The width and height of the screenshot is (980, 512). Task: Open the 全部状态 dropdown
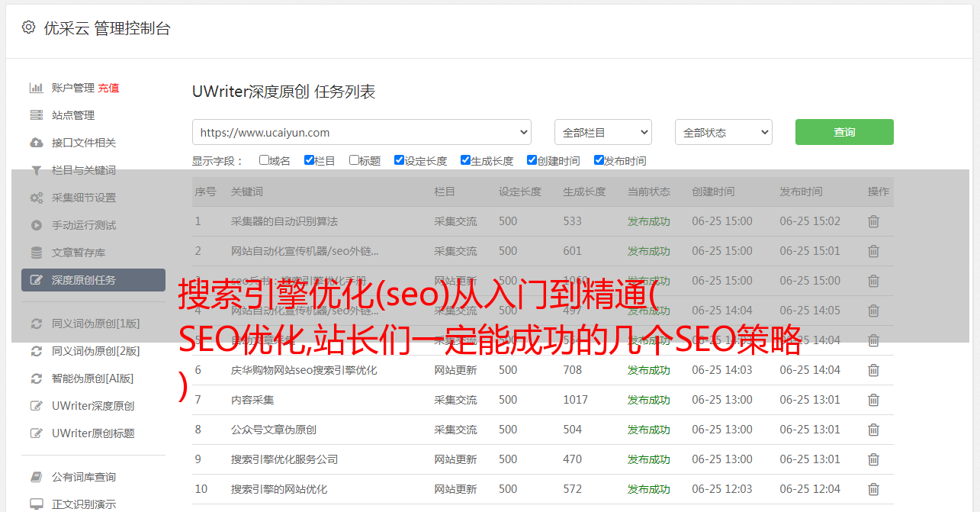tap(724, 132)
